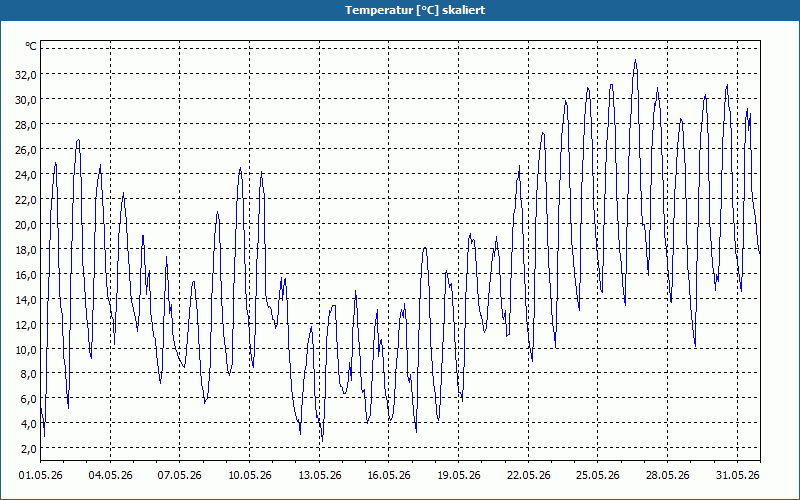Click the 2,0 y-axis label
800x500 pixels.
click(x=29, y=448)
